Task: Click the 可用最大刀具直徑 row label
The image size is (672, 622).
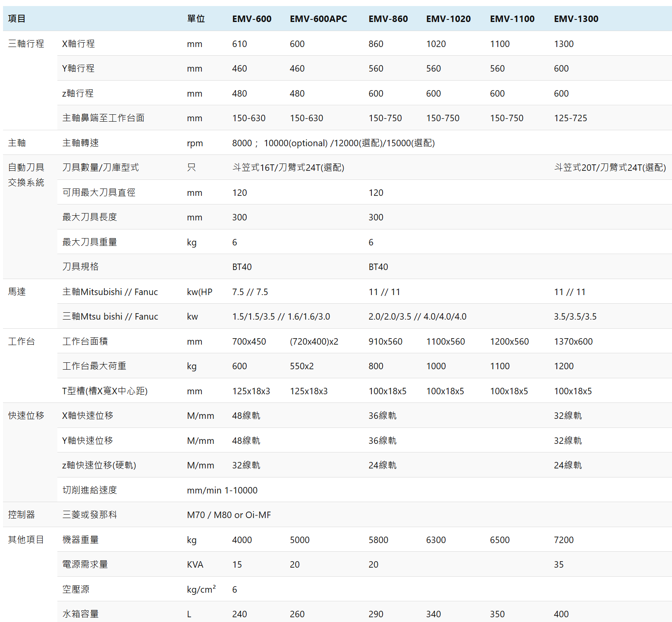Action: coord(99,192)
